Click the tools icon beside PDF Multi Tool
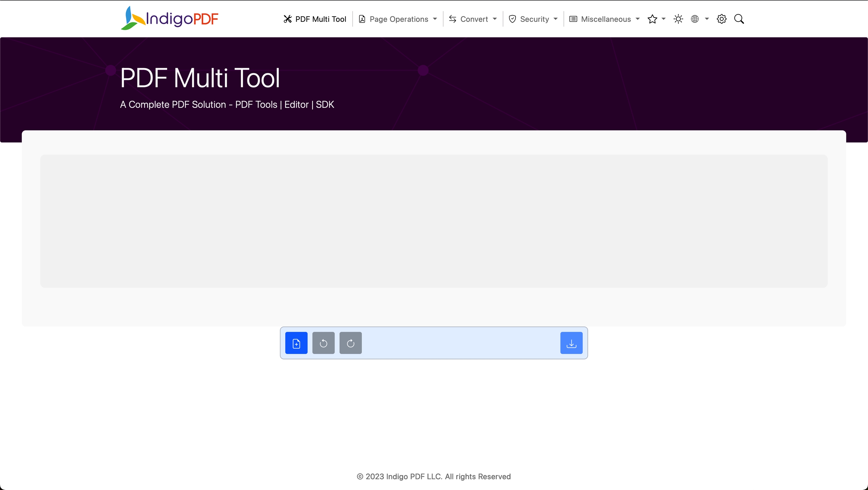Image resolution: width=868 pixels, height=490 pixels. tap(287, 19)
